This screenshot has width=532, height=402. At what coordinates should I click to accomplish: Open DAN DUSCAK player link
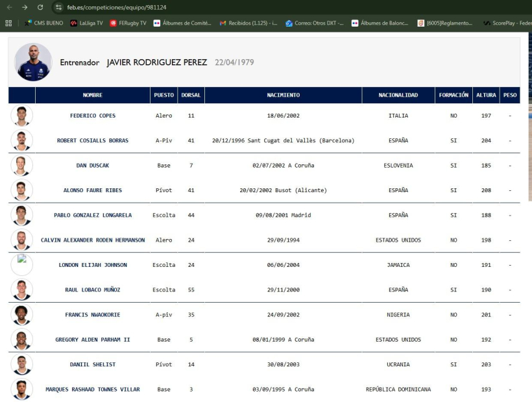click(93, 166)
